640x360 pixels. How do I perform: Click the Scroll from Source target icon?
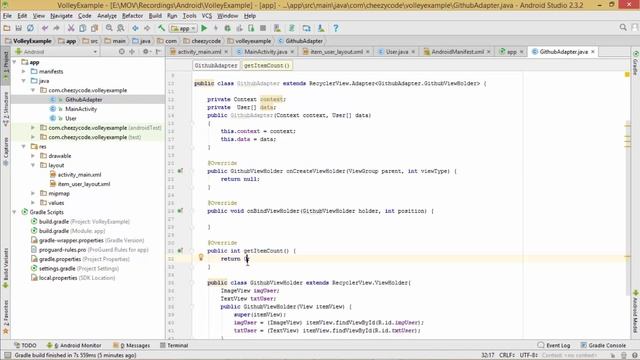(x=122, y=52)
